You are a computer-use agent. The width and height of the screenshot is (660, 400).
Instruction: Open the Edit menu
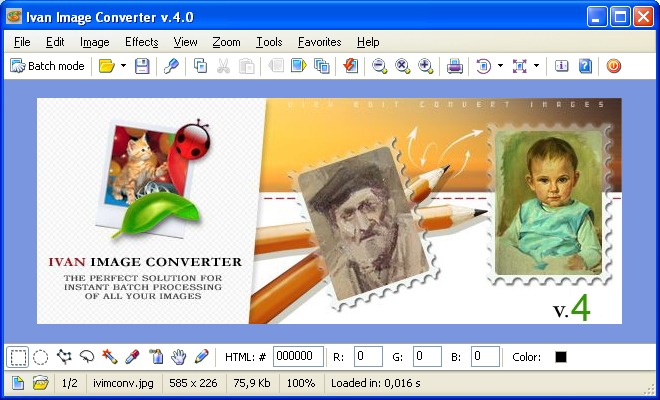pyautogui.click(x=55, y=42)
